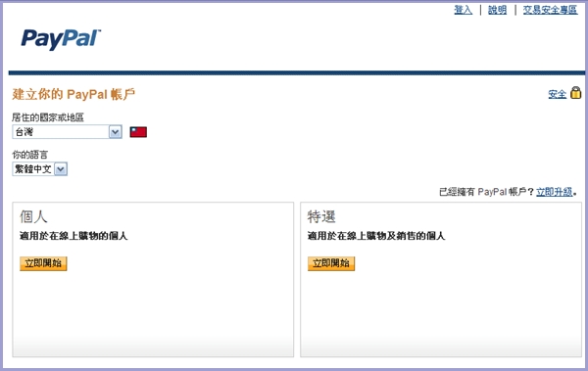588x371 pixels.
Task: Open the 說明 help link
Action: [x=497, y=10]
